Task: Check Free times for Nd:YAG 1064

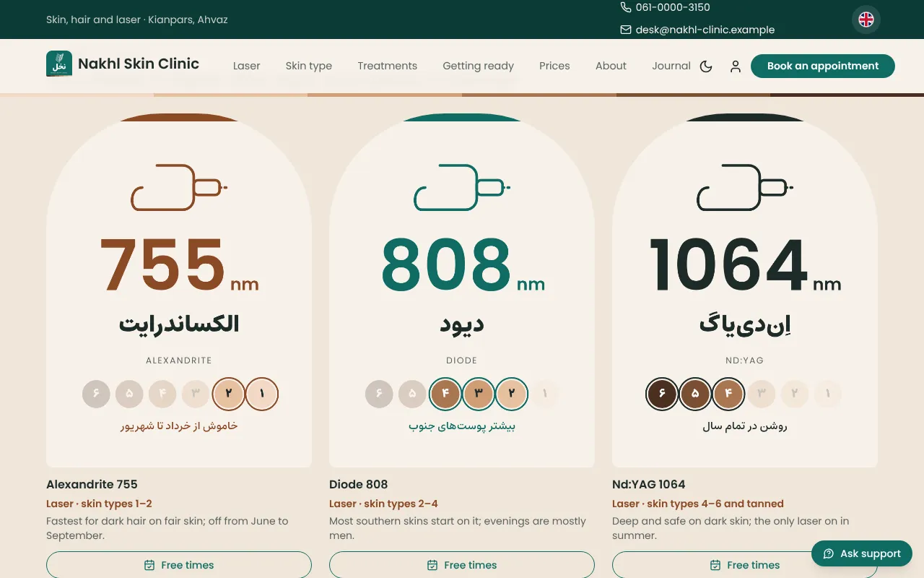Action: point(745,565)
